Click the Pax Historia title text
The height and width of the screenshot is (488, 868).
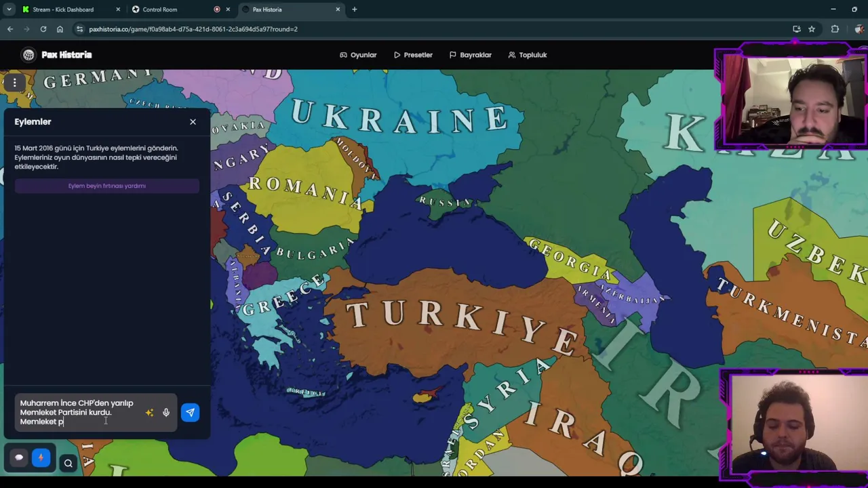(x=66, y=55)
